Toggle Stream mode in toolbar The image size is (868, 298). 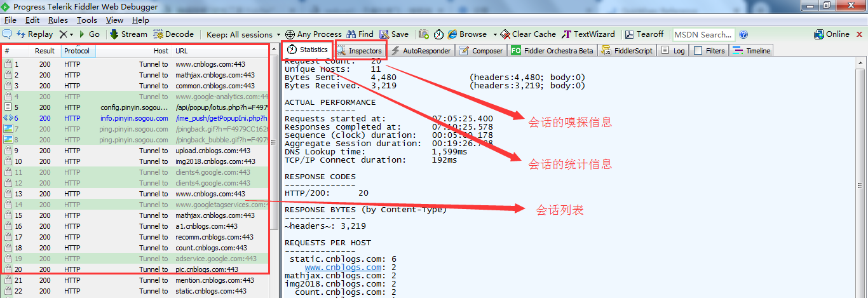tap(128, 34)
